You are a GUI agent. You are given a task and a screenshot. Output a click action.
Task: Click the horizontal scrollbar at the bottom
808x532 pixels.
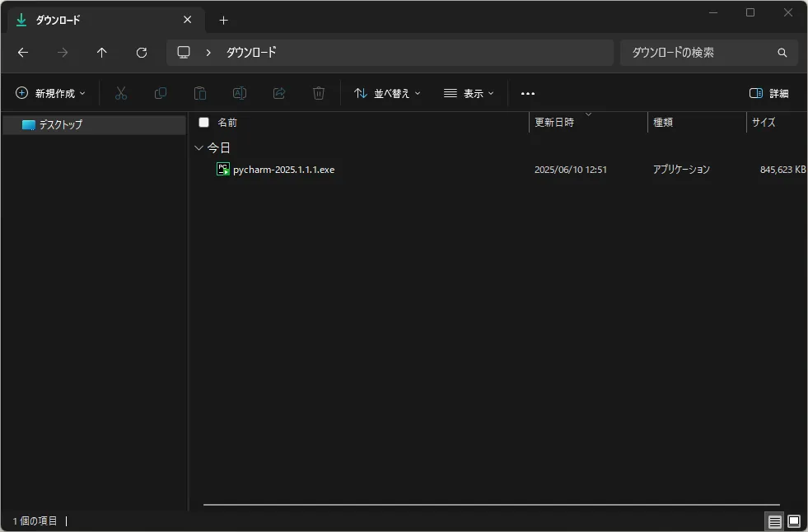point(492,505)
